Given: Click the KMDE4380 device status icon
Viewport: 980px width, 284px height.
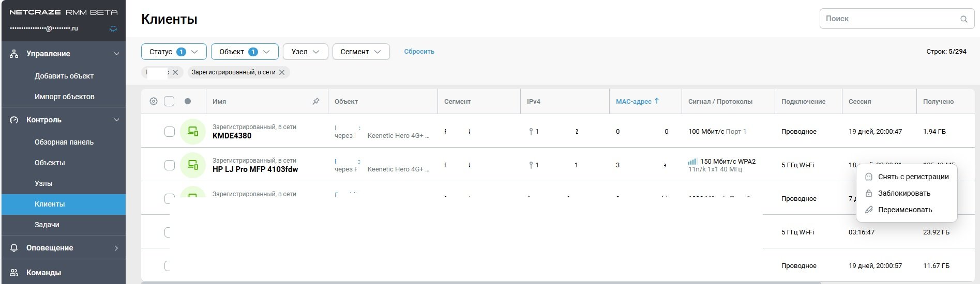Looking at the screenshot, I should point(193,132).
